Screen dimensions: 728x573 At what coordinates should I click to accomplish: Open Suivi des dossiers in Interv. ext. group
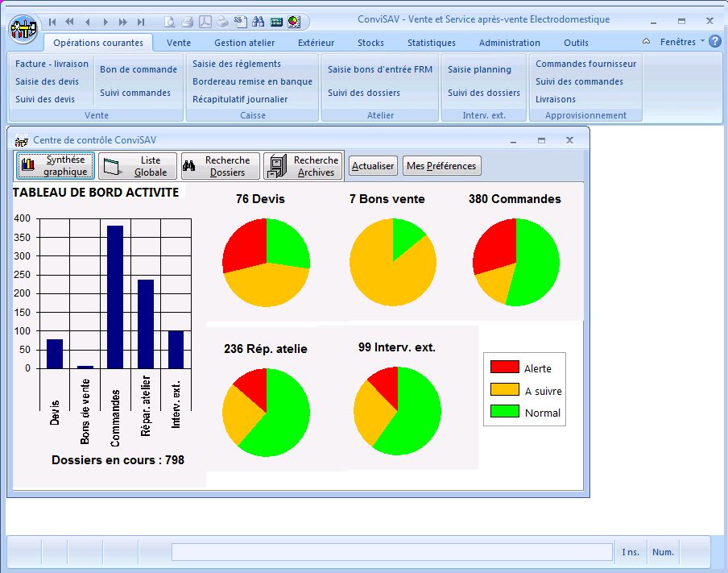484,93
